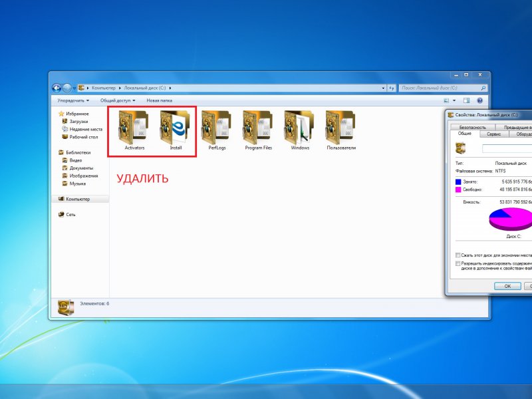Create a folder with Новая папка
The height and width of the screenshot is (399, 532).
(x=159, y=100)
